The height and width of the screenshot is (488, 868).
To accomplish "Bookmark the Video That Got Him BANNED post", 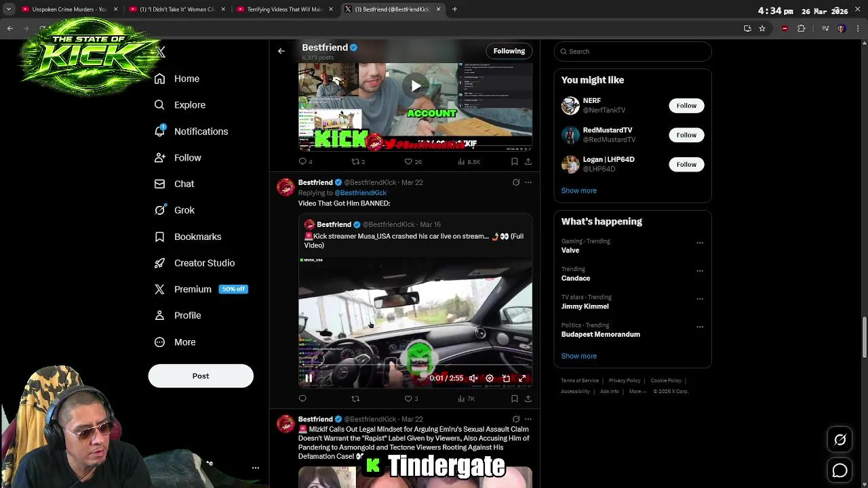I will coord(515,399).
